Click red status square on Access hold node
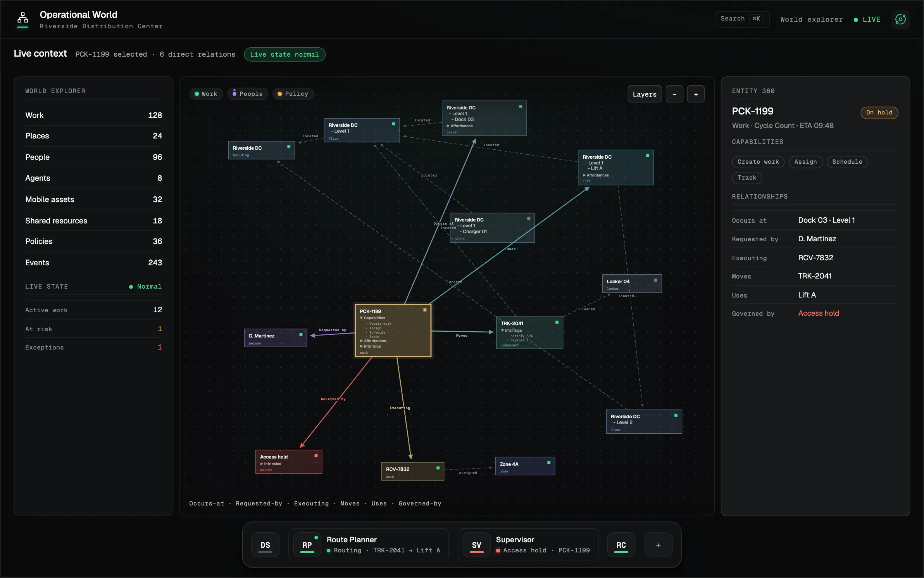The height and width of the screenshot is (578, 924). point(316,456)
